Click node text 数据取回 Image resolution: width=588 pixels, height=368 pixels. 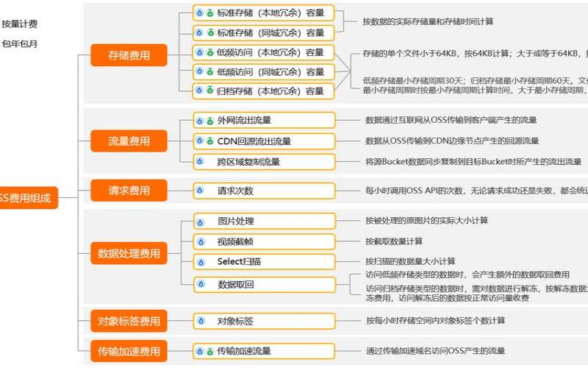236,284
